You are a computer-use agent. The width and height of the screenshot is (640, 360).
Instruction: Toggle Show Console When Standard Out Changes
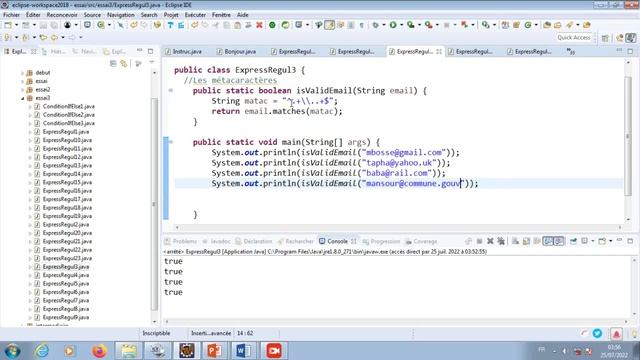[x=548, y=241]
